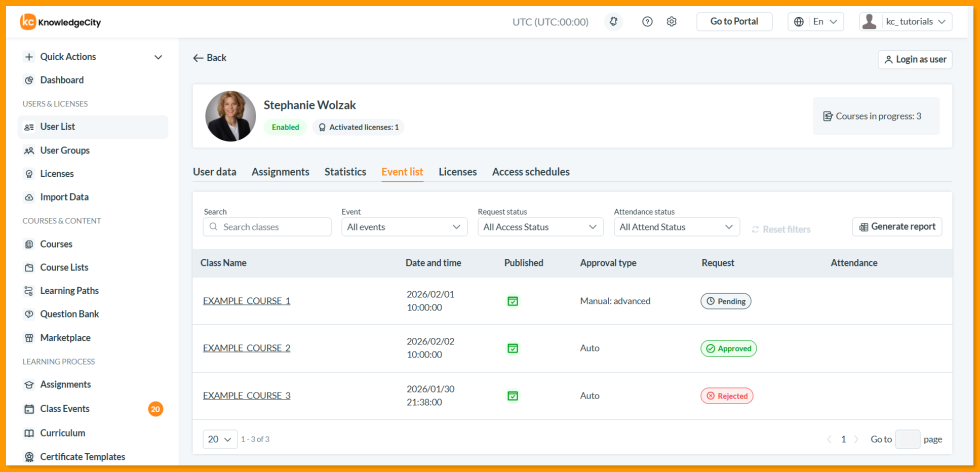Click the published calendar icon for EXAMPLE_COURSE_3
This screenshot has width=980, height=472.
click(513, 396)
